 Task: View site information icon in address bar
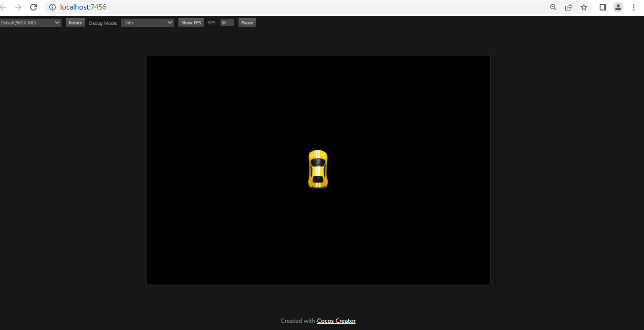[52, 7]
